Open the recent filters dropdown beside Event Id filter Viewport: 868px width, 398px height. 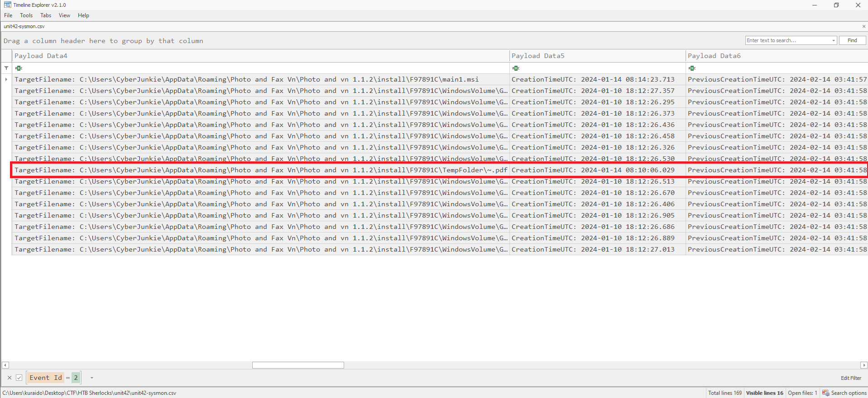pyautogui.click(x=92, y=378)
